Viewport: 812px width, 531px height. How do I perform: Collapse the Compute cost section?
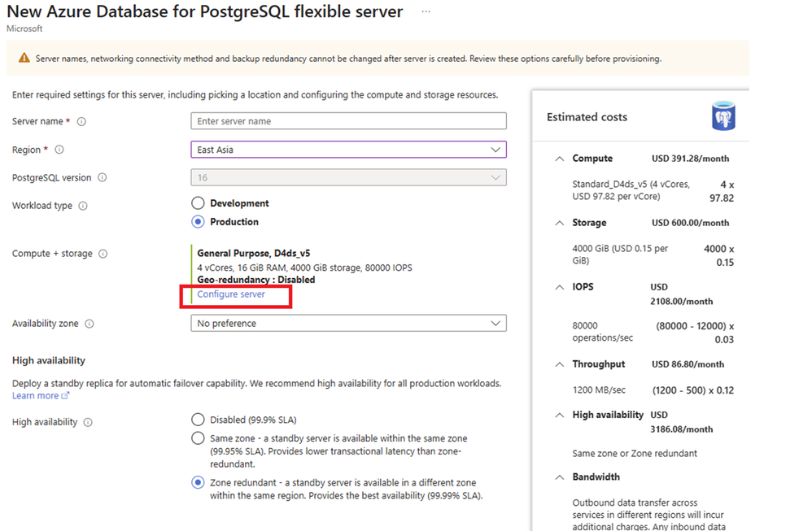coord(559,159)
